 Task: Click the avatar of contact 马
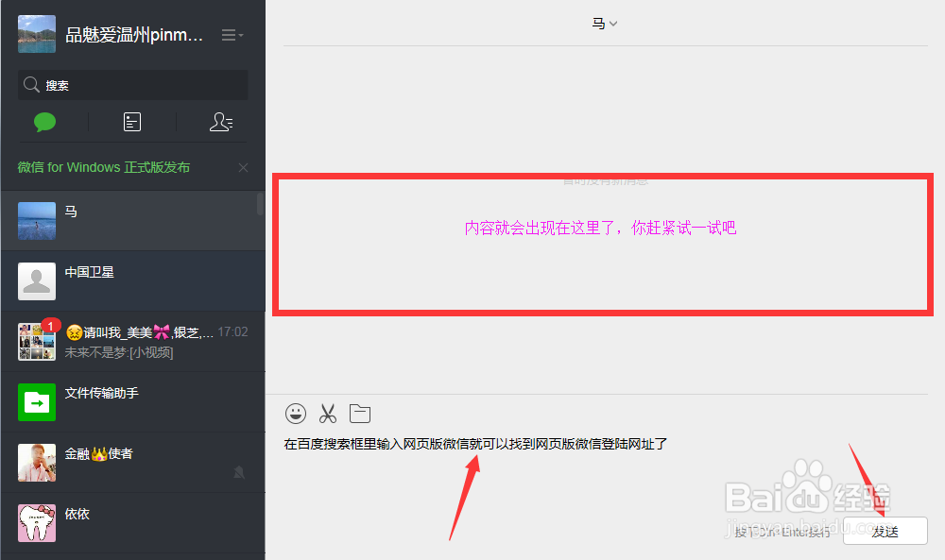coord(37,221)
